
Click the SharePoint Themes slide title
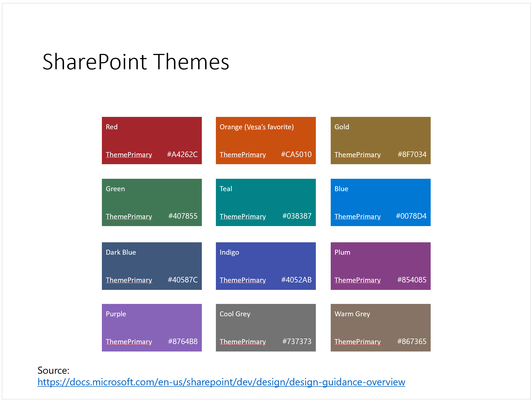point(136,62)
